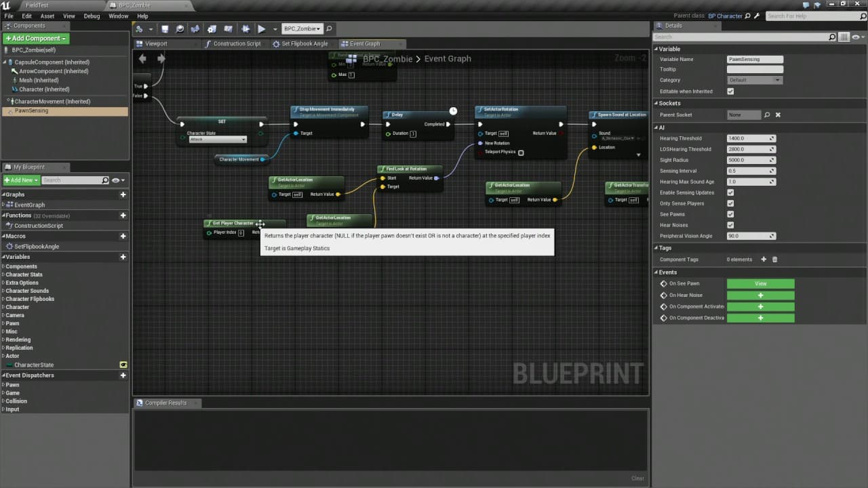Expand the Character Stats variable category

pos(3,274)
